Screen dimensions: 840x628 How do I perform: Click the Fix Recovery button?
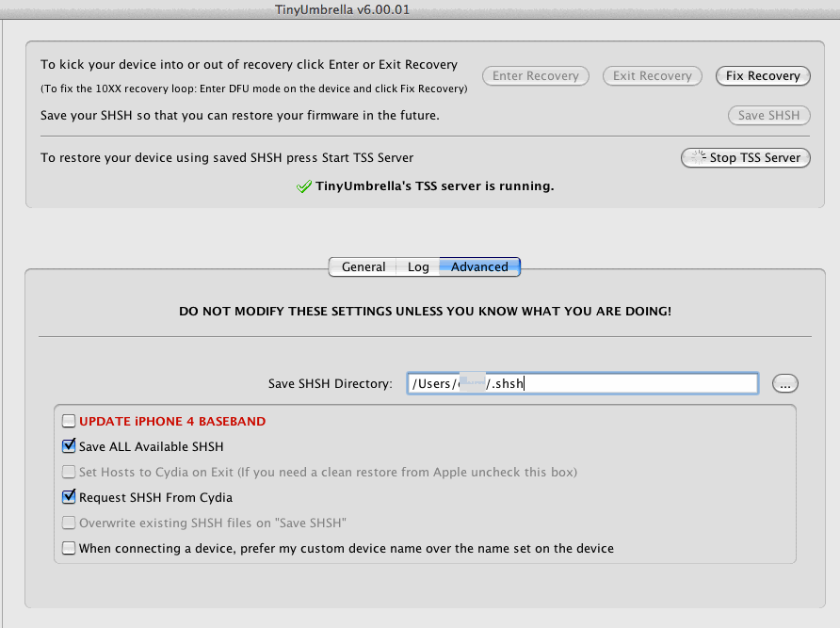(x=763, y=75)
